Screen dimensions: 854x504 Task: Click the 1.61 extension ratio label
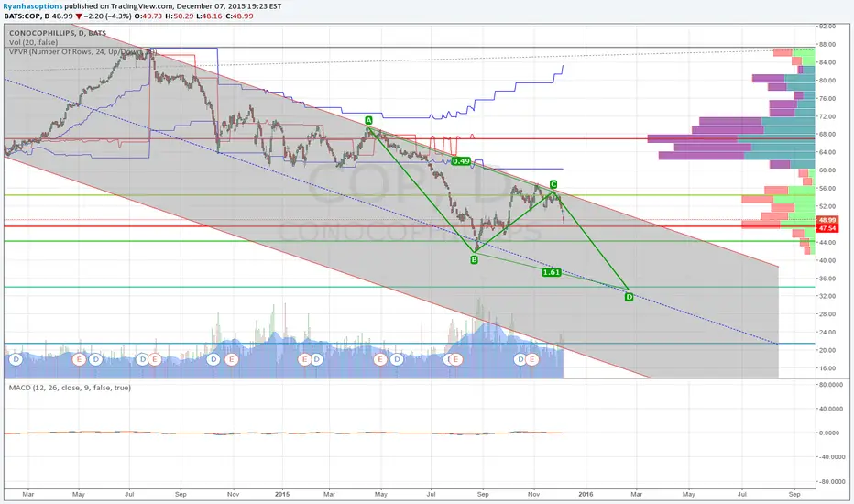[552, 272]
